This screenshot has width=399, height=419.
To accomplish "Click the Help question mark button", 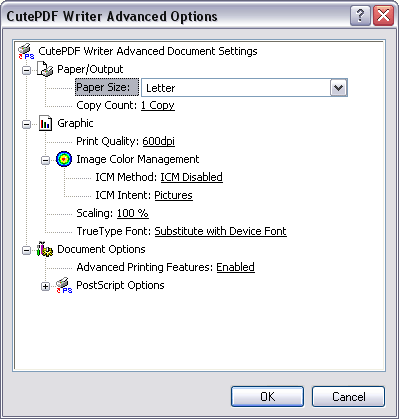I will coord(360,15).
